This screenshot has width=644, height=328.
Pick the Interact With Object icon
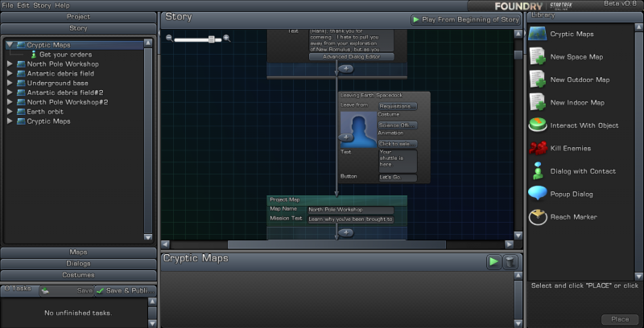coord(538,125)
